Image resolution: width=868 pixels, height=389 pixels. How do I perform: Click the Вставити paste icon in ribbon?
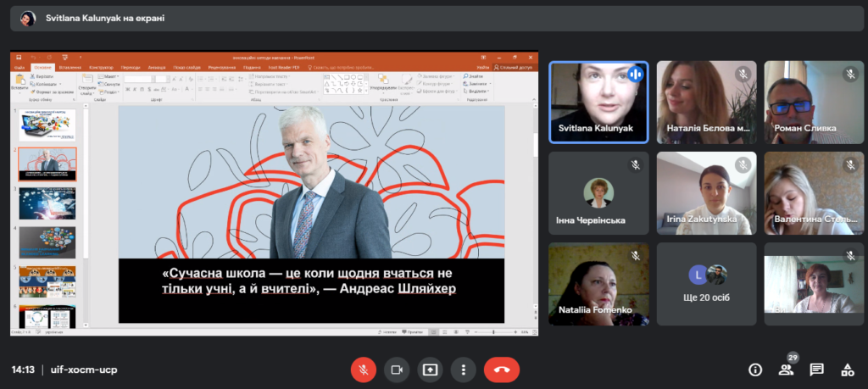[19, 82]
